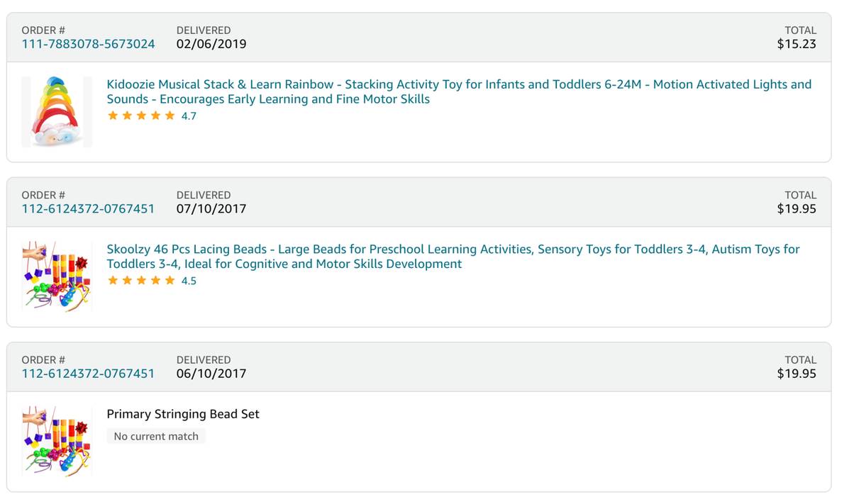Click delivered date 07/10/2017

(211, 208)
